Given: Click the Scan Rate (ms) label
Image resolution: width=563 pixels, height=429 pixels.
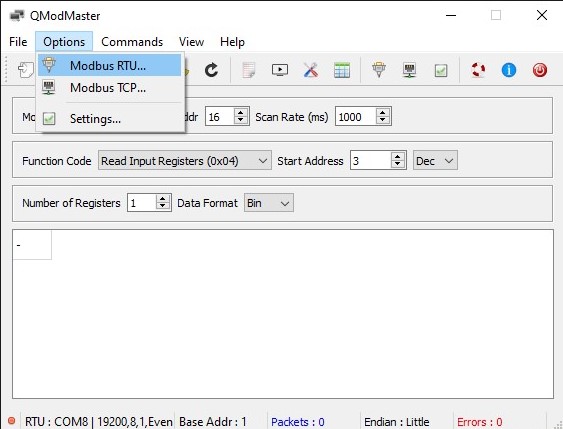Looking at the screenshot, I should pos(292,117).
